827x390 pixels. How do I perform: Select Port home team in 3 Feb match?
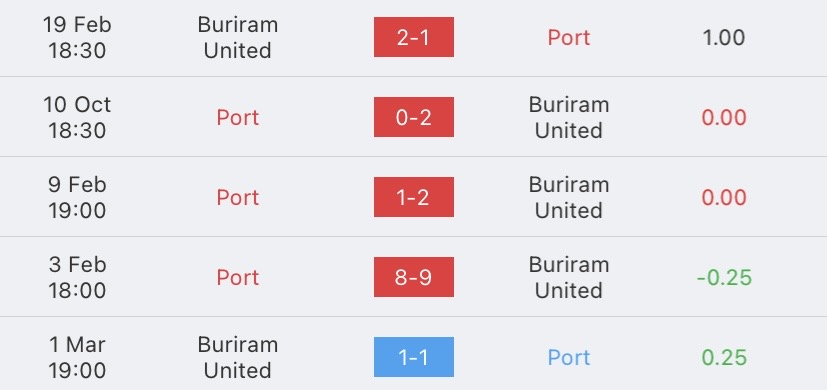pyautogui.click(x=237, y=278)
